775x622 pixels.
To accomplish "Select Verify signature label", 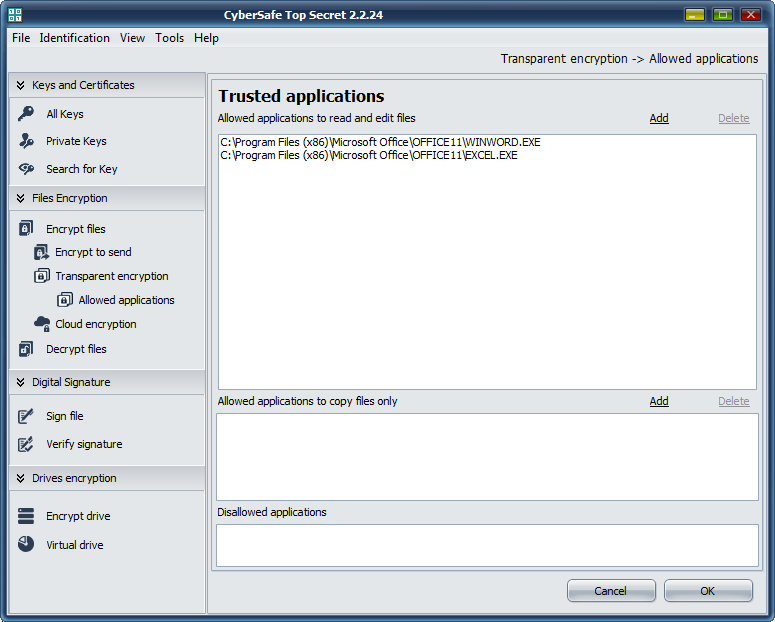I will pos(84,444).
